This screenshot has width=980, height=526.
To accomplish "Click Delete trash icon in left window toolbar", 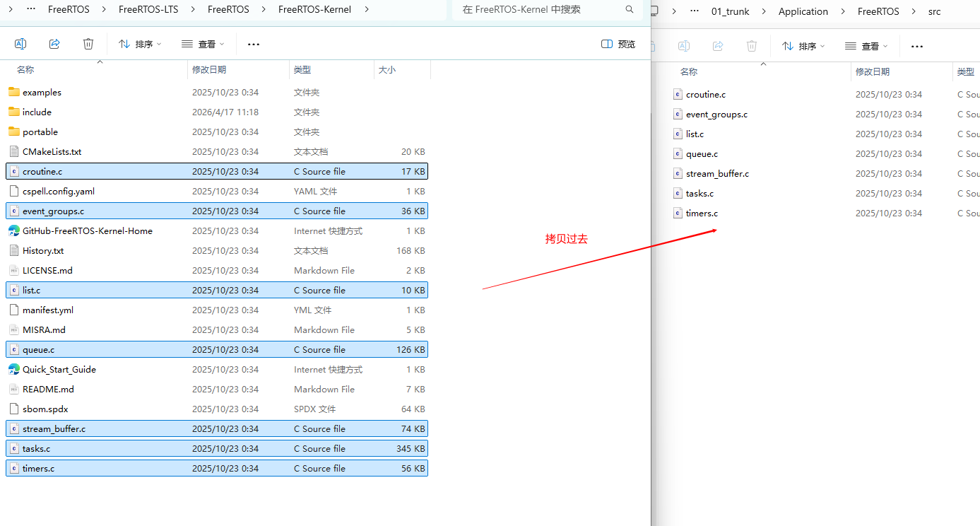I will click(88, 44).
